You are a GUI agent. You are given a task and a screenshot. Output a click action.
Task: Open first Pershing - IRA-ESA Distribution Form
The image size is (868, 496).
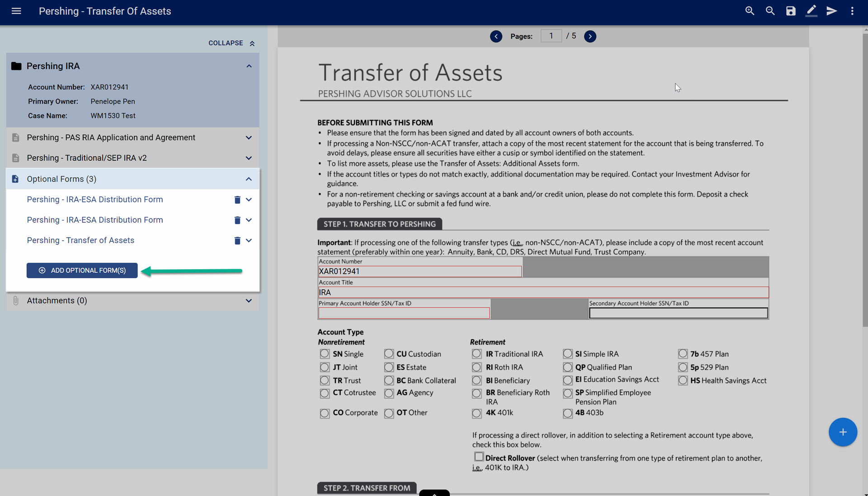tap(95, 200)
